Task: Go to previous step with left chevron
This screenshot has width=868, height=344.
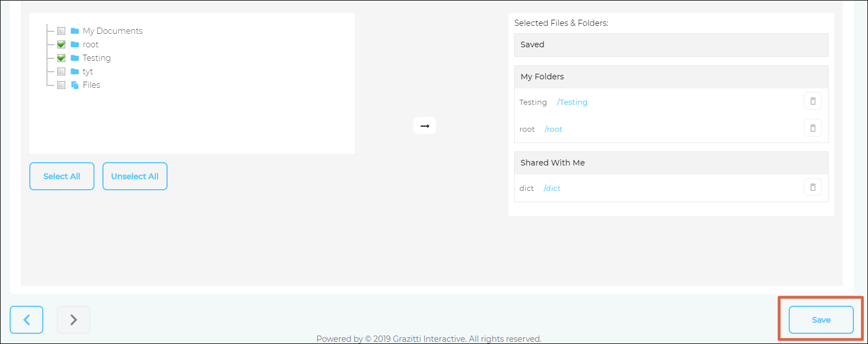Action: click(26, 320)
